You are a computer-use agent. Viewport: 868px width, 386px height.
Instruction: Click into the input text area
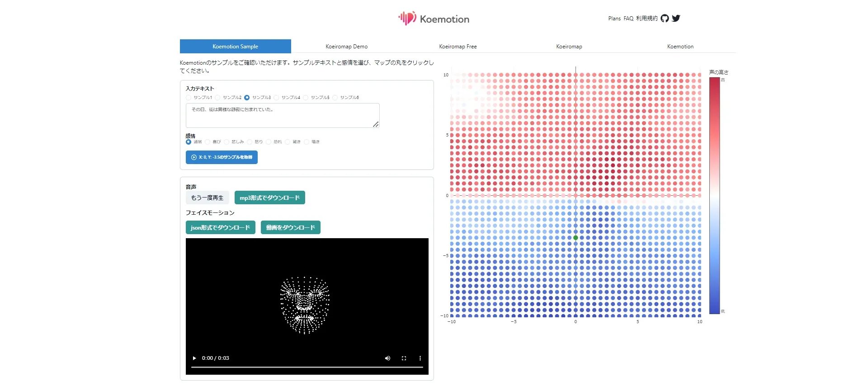[x=283, y=116]
